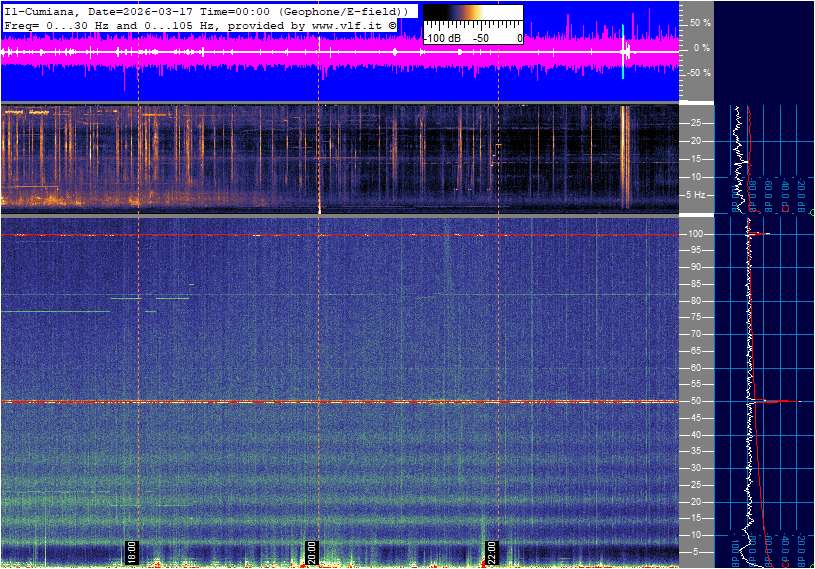The image size is (815, 569).
Task: Click the cyan spike in the waveform strip
Action: pos(623,50)
